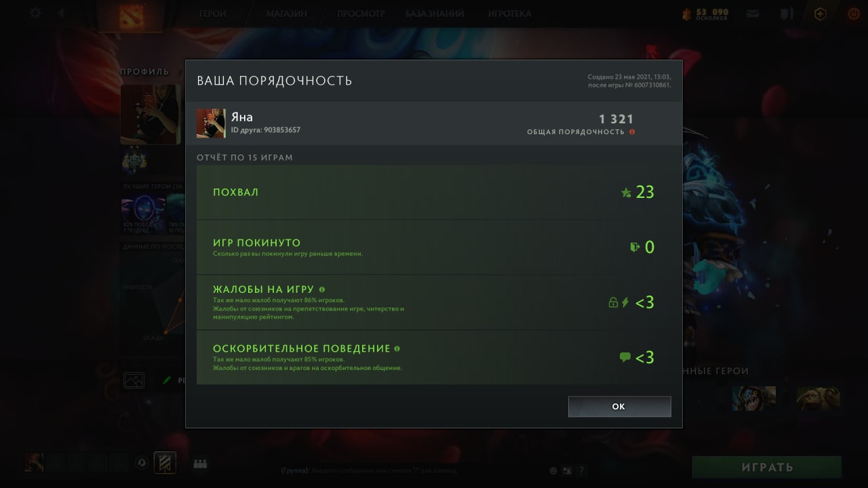This screenshot has width=868, height=488.
Task: Confirm the dialog with OK button
Action: [x=620, y=407]
